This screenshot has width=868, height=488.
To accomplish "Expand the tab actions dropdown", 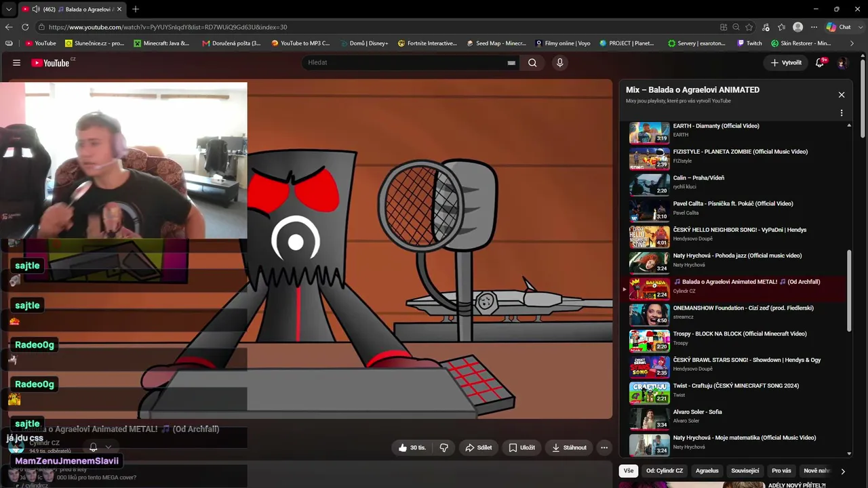I will (9, 9).
